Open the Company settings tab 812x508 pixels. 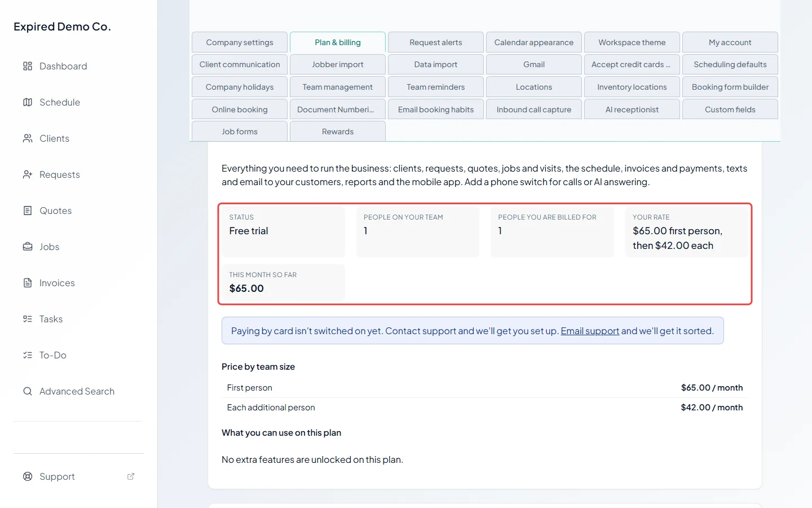tap(240, 42)
